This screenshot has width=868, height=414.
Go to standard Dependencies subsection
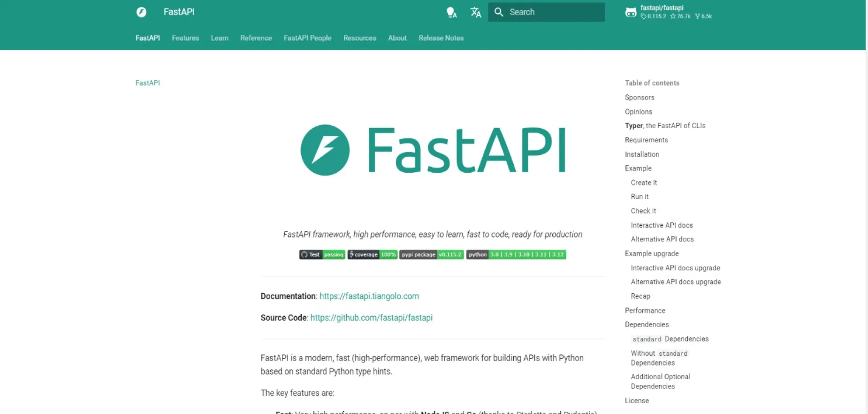click(670, 339)
